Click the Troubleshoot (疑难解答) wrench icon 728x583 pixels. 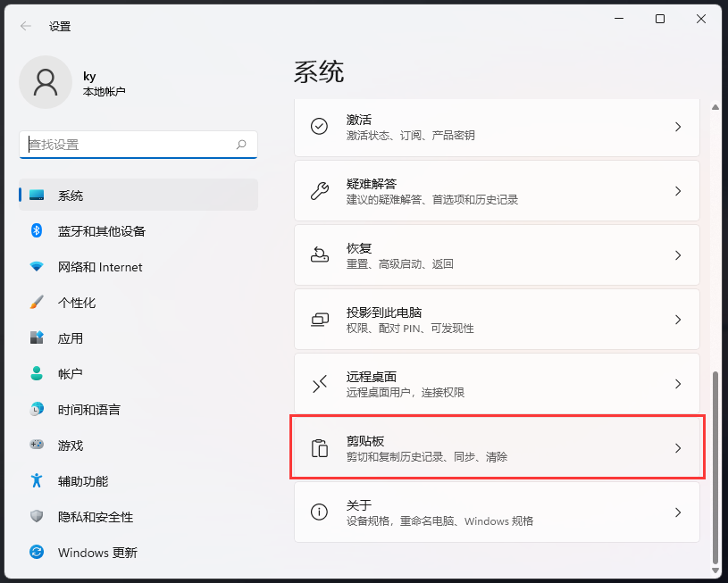pos(319,190)
